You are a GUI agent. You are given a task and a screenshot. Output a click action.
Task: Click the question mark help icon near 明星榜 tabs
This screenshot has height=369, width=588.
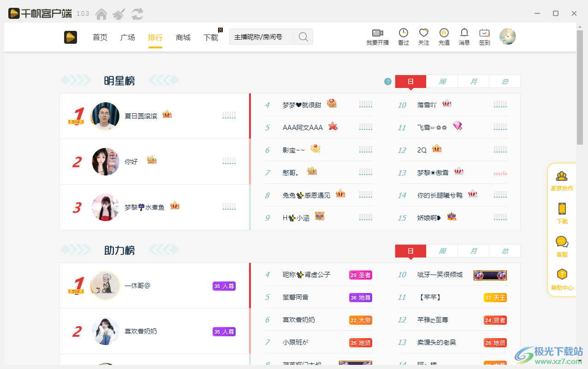[388, 82]
